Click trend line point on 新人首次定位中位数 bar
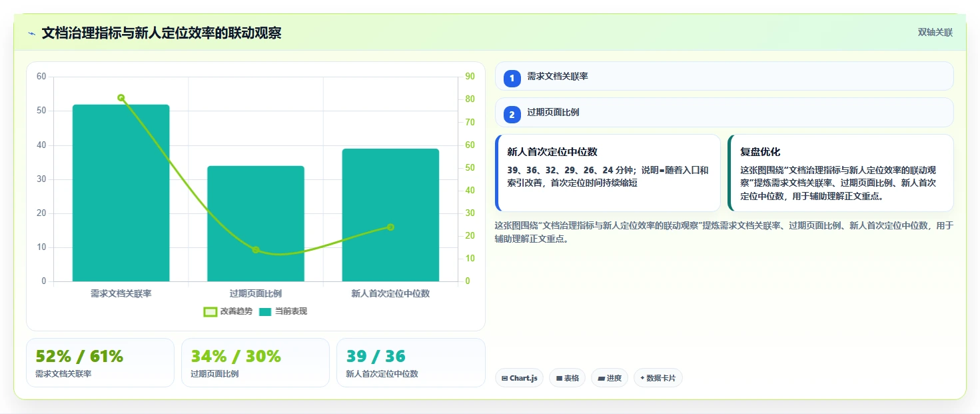This screenshot has width=980, height=414. 390,227
